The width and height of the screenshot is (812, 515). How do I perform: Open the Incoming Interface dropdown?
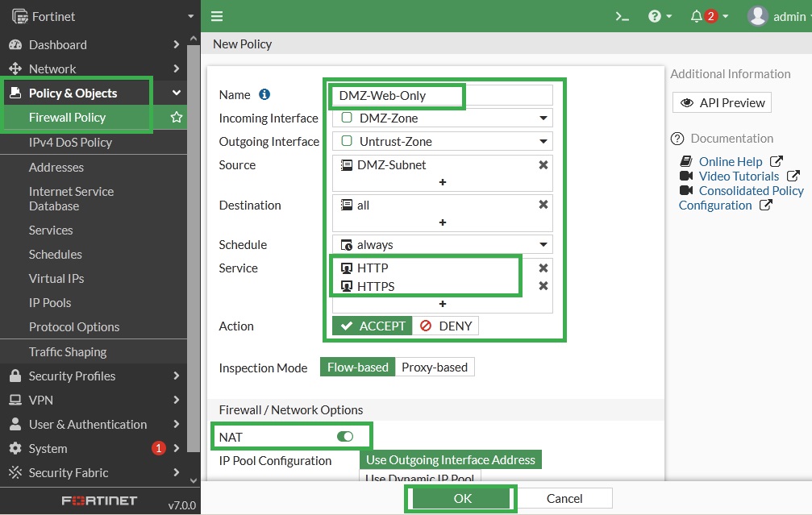pos(442,118)
